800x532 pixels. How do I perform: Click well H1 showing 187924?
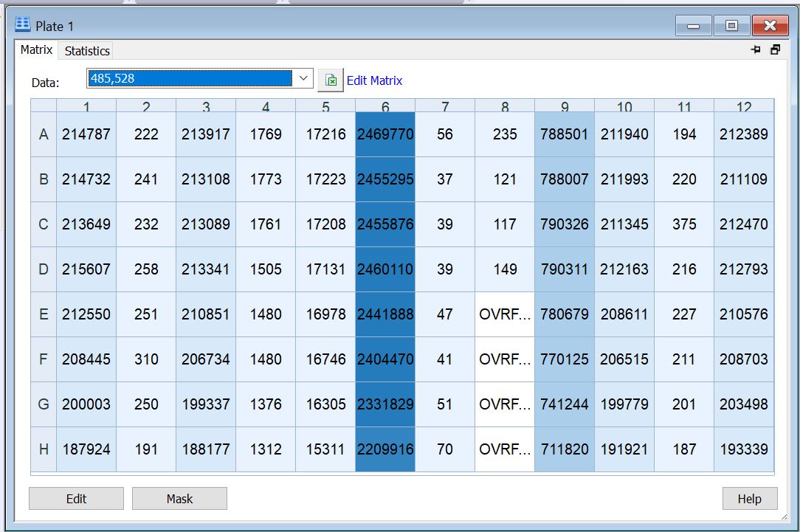(86, 449)
